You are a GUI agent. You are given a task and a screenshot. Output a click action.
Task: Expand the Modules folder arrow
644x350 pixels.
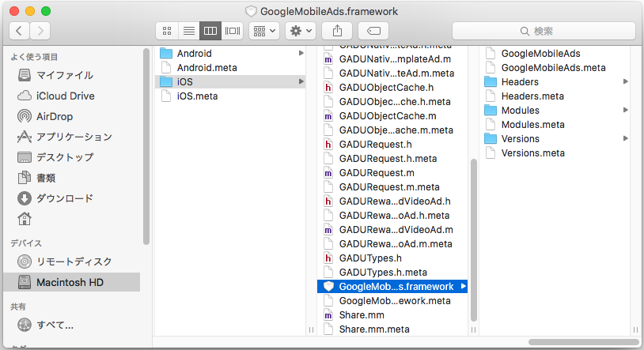(626, 110)
